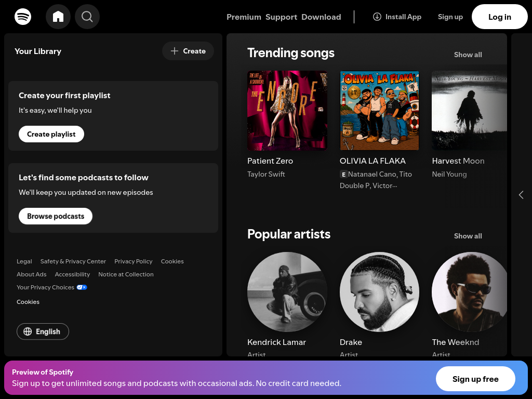532x399 pixels.
Task: Open the Support page
Action: pos(281,17)
